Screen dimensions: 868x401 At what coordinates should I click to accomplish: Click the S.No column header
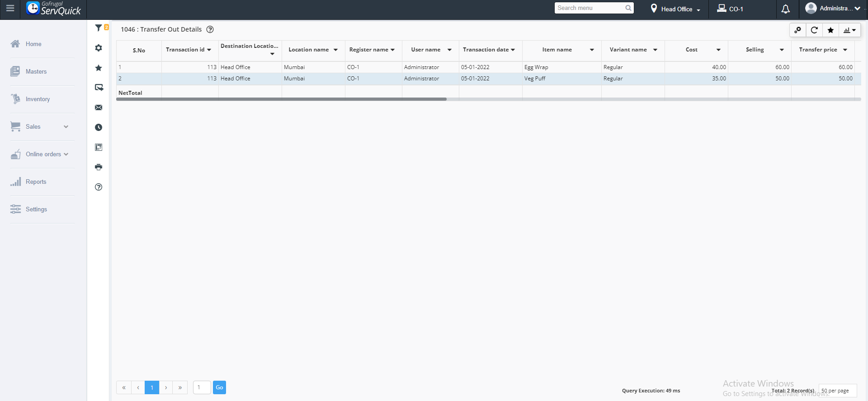tap(139, 51)
